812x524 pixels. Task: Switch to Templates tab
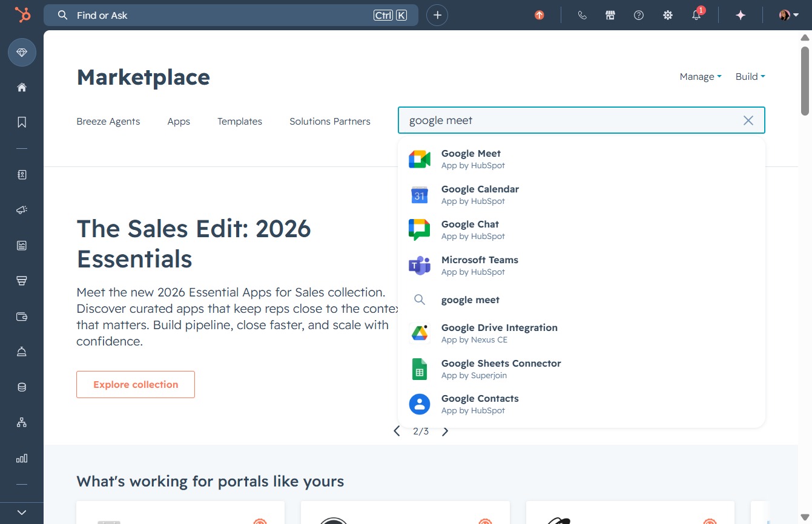pyautogui.click(x=240, y=121)
